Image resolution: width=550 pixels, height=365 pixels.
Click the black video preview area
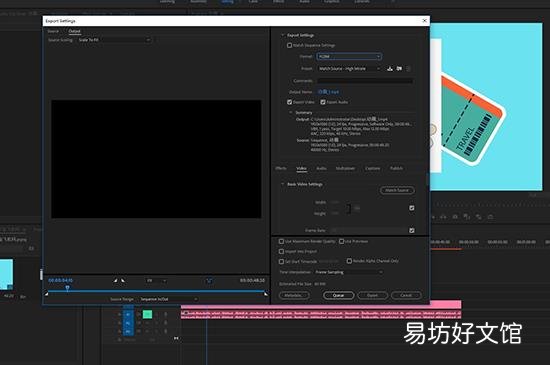coord(156,159)
